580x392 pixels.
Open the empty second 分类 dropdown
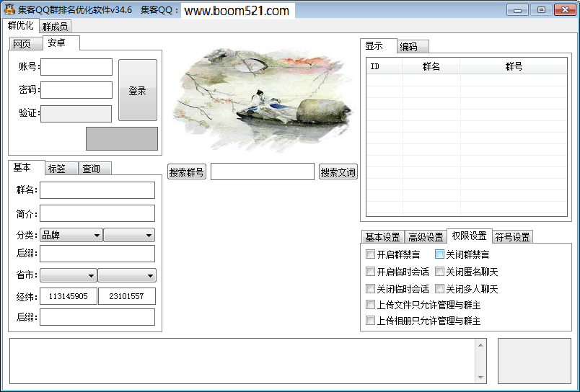point(128,235)
